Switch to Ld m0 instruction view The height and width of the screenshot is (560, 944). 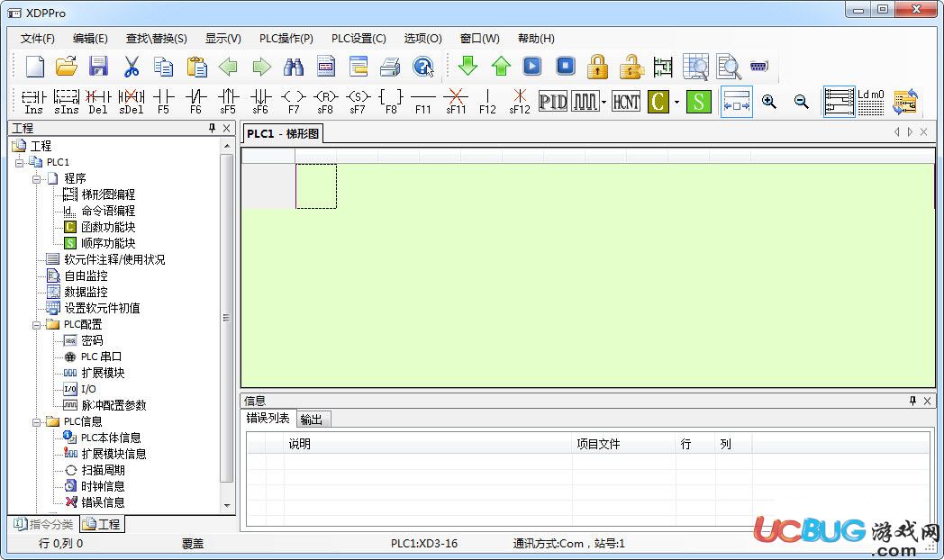tap(870, 102)
